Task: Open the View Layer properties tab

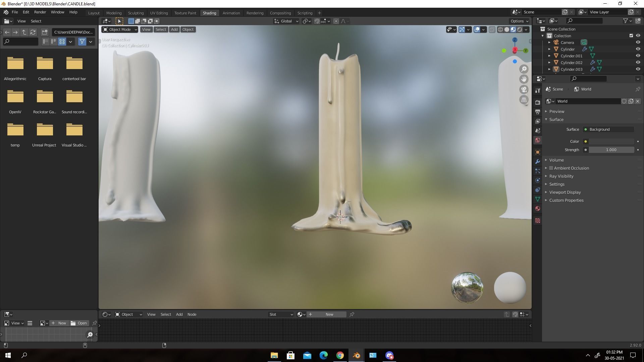Action: point(538,121)
